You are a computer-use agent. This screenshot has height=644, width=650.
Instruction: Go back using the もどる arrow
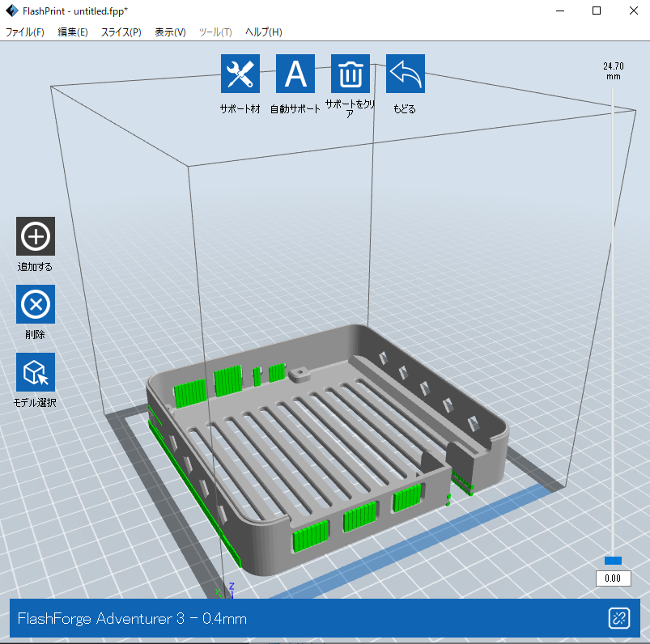tap(405, 74)
